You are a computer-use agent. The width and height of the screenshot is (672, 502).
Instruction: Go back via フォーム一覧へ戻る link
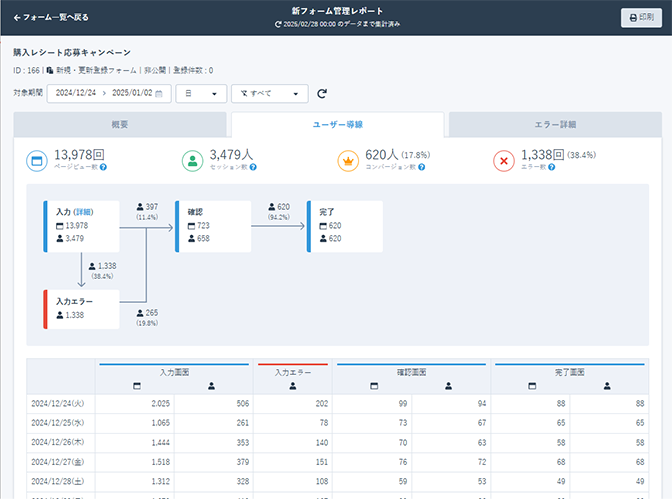[x=51, y=18]
